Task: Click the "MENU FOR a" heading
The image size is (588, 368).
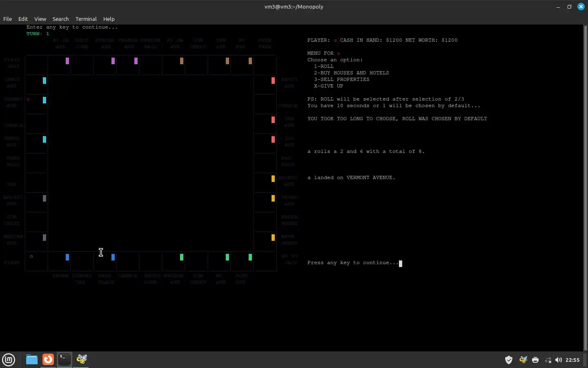Action: 324,53
